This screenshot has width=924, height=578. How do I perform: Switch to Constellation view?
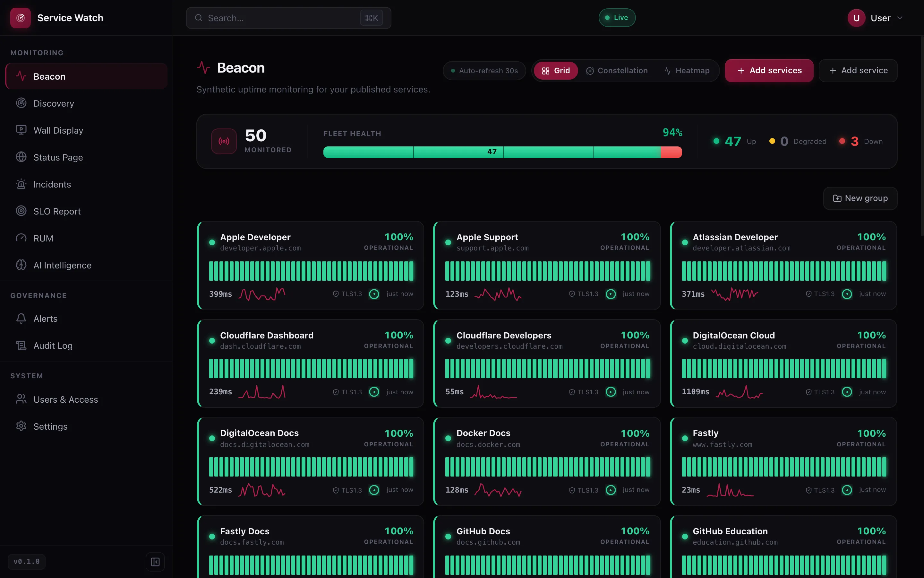pos(617,71)
